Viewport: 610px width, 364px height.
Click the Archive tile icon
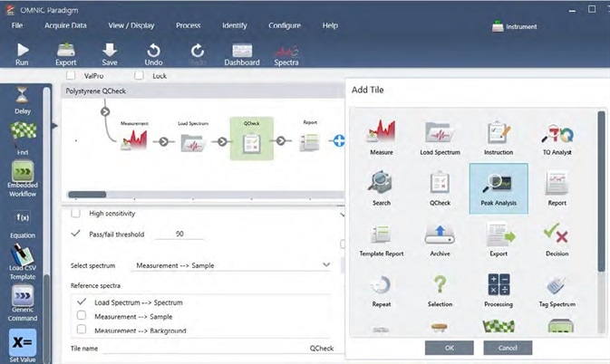click(x=440, y=238)
